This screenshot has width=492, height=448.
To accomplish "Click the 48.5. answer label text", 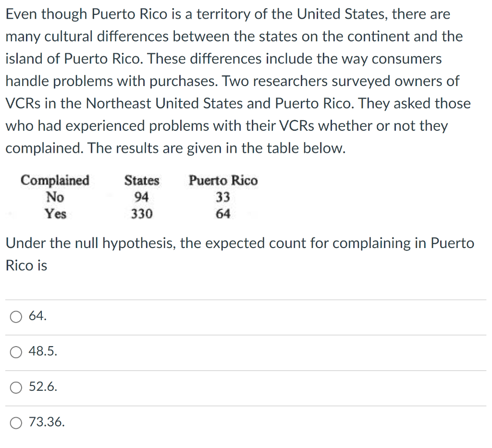I will (x=43, y=351).
